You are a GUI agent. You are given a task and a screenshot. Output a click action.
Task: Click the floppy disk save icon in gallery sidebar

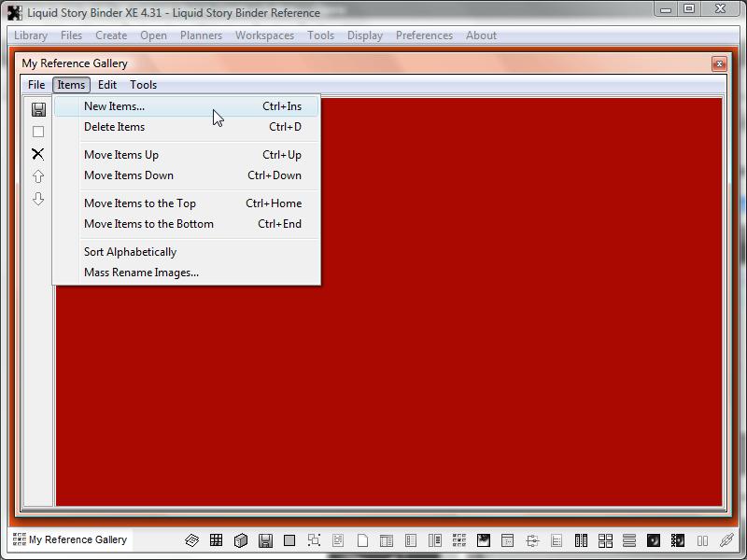pos(38,109)
